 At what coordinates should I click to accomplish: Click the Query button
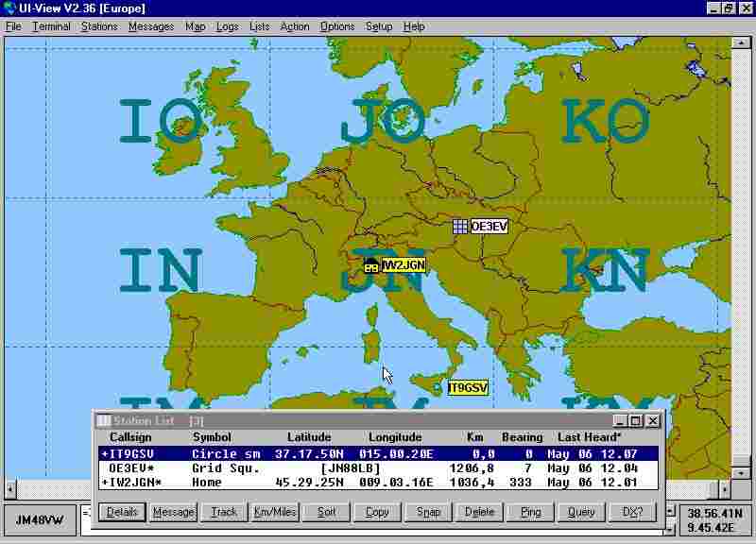[x=581, y=512]
